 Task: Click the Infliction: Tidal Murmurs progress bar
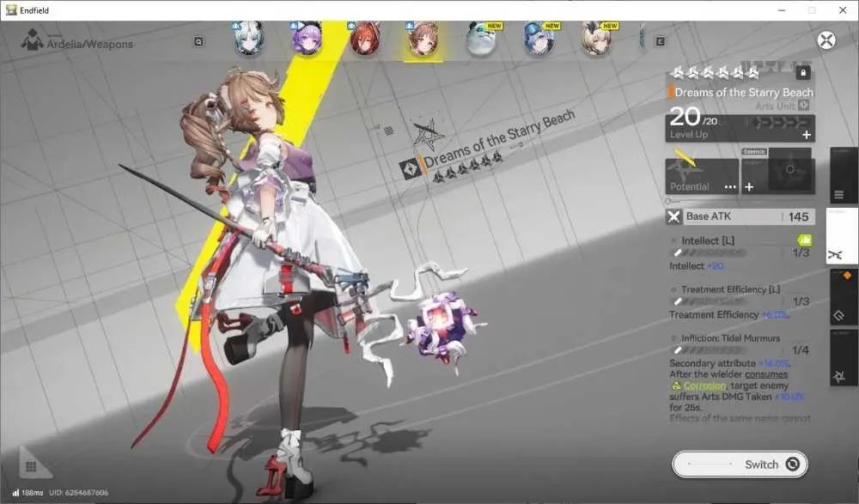pyautogui.click(x=710, y=350)
